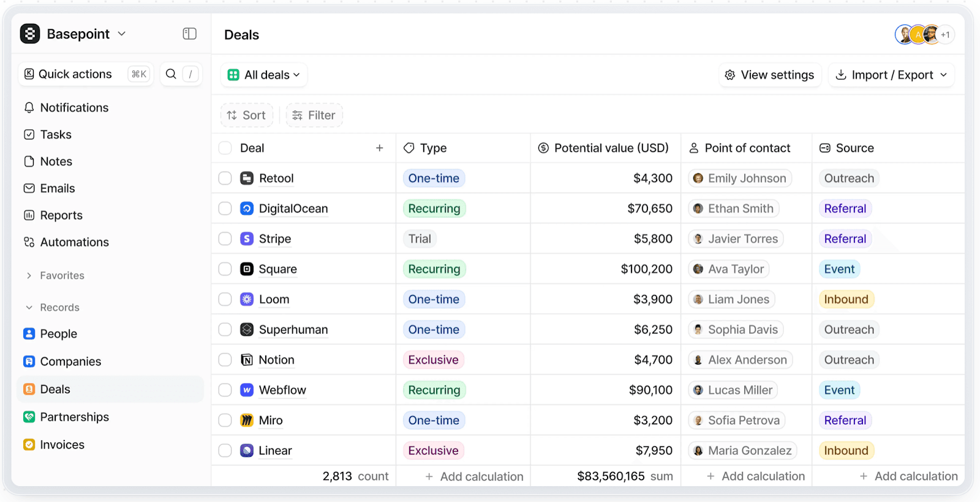Open Partnerships in the sidebar
This screenshot has width=980, height=502.
(74, 417)
